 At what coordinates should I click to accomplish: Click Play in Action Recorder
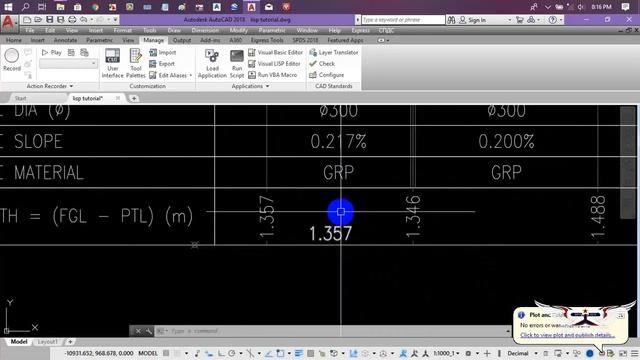pos(51,52)
